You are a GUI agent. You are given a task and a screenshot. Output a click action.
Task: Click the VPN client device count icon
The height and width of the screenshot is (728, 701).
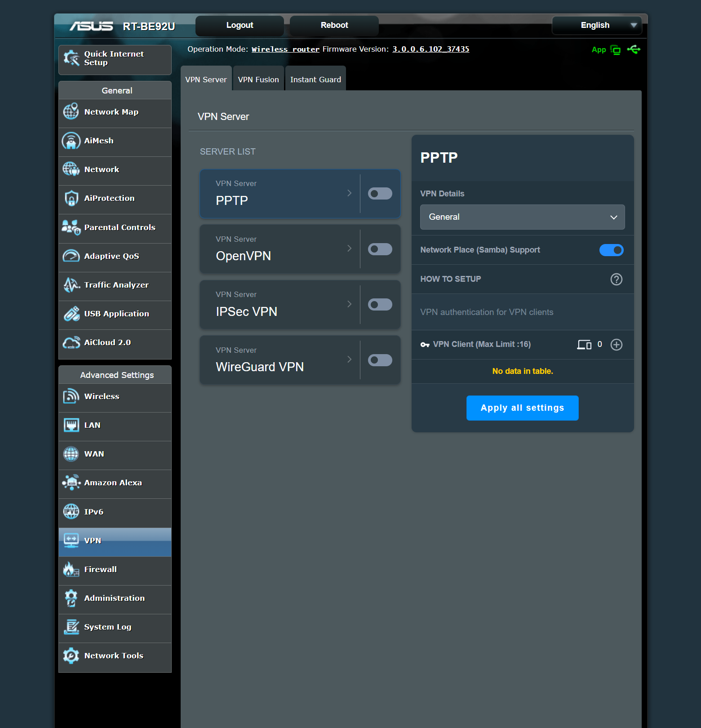tap(584, 345)
